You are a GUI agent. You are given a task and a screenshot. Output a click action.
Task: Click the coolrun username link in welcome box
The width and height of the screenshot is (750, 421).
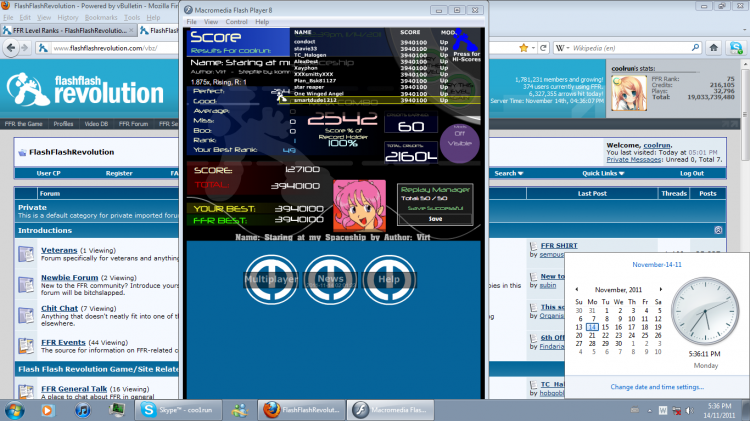(x=656, y=145)
